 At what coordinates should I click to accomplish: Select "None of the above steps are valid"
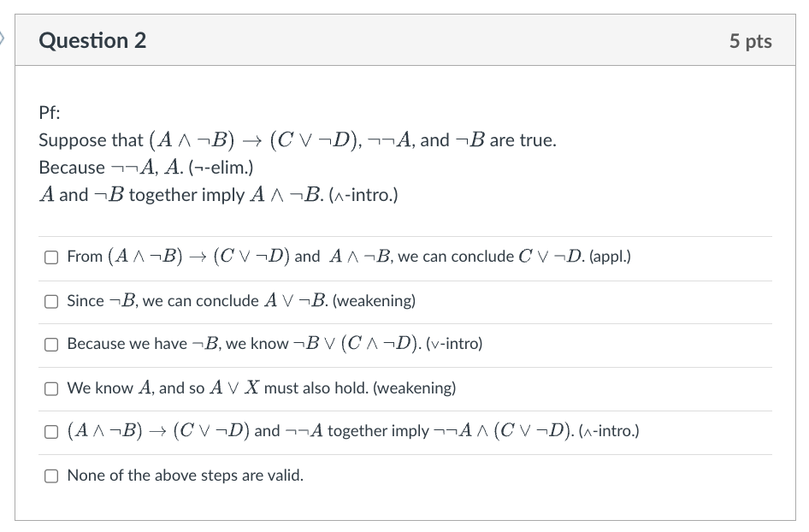coord(51,476)
